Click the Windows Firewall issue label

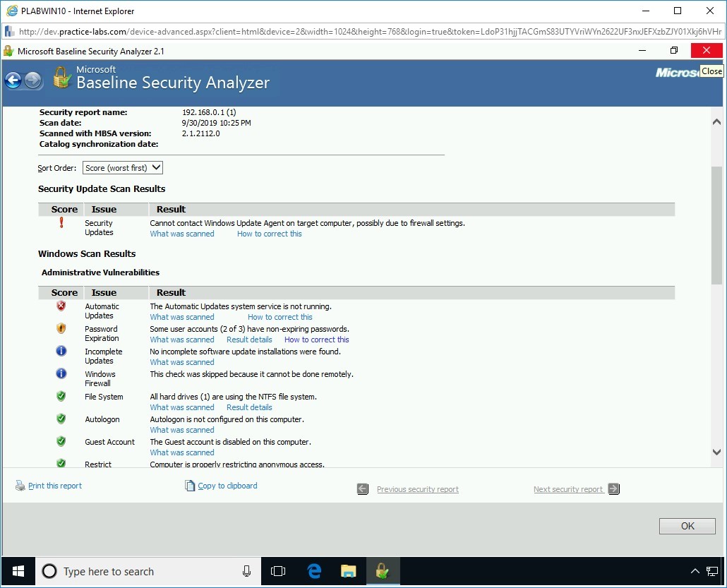[100, 378]
